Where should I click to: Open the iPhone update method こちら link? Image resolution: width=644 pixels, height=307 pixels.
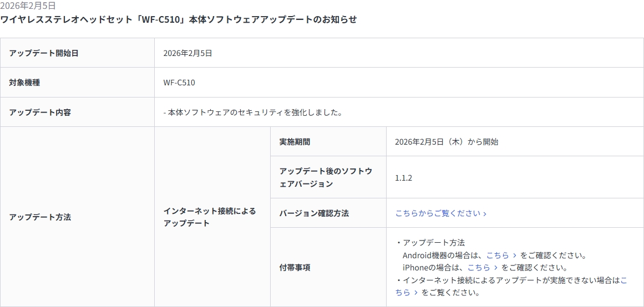click(483, 268)
